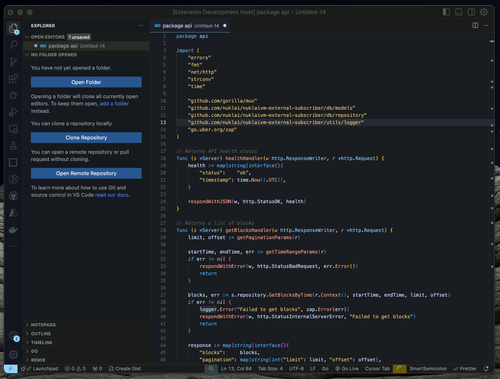The height and width of the screenshot is (379, 500).
Task: Click Clone Repository button
Action: [x=86, y=138]
